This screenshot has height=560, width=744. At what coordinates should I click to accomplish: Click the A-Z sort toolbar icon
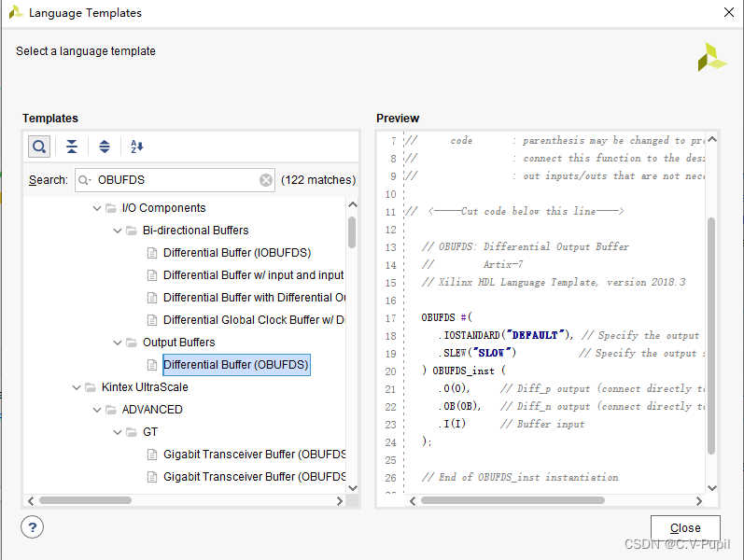[x=136, y=147]
